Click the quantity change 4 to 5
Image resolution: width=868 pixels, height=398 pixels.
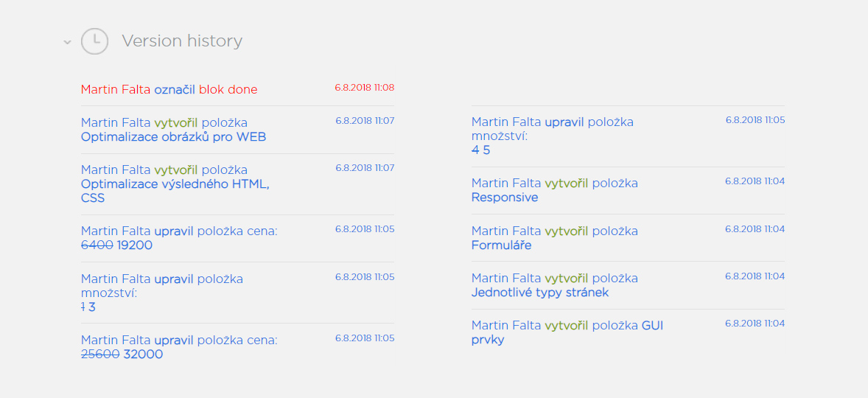[480, 150]
